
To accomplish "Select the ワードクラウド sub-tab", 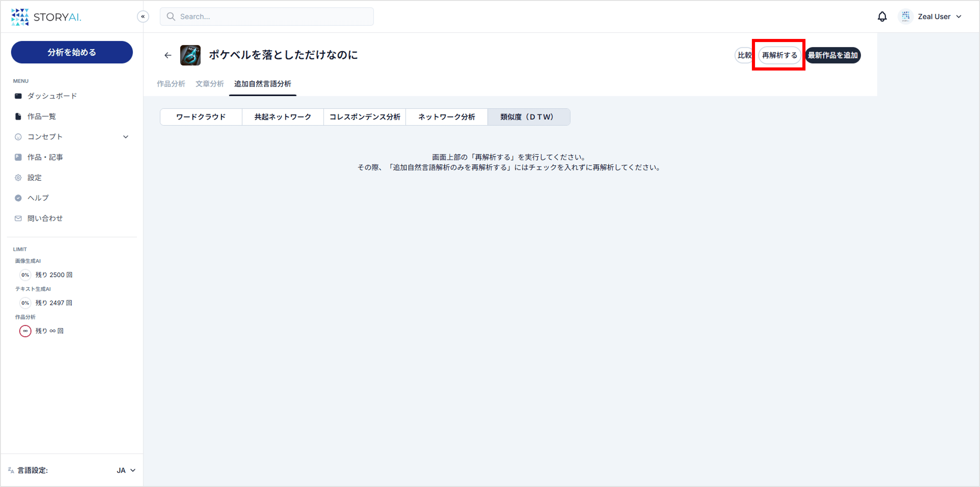I will tap(201, 117).
